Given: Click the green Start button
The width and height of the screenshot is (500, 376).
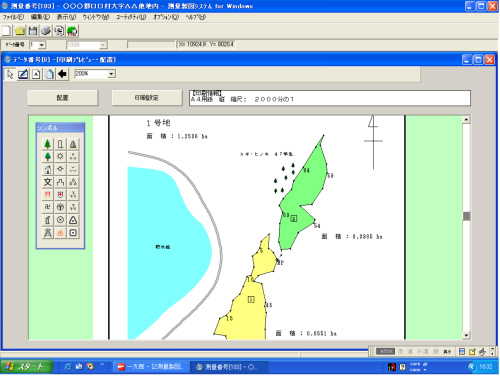Looking at the screenshot, I should pos(27,367).
